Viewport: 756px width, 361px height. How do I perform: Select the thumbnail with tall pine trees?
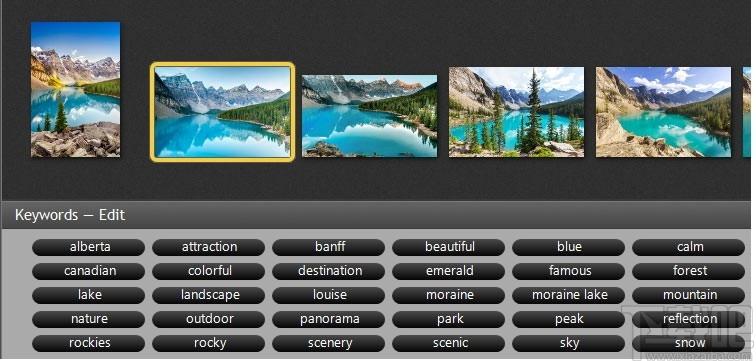516,112
